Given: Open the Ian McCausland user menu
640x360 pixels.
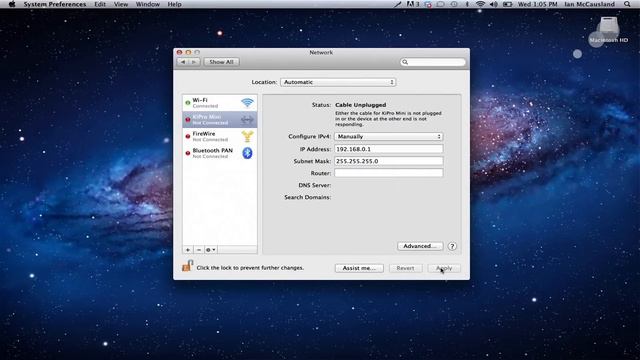Looking at the screenshot, I should click(589, 4).
